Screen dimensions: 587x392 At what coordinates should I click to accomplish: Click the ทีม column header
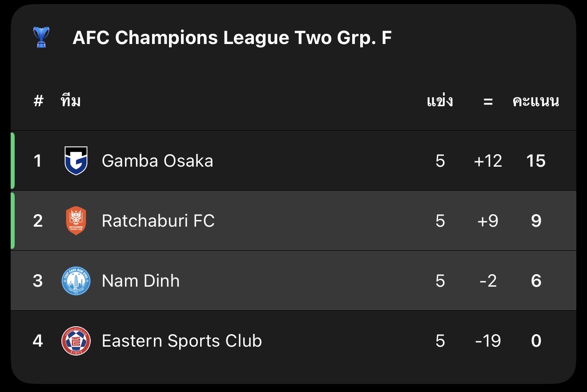point(71,102)
